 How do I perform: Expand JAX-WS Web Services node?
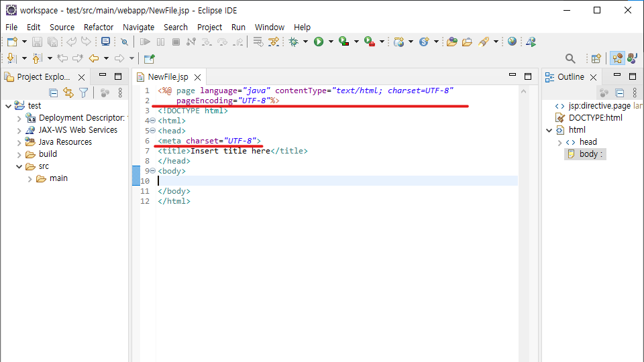19,131
